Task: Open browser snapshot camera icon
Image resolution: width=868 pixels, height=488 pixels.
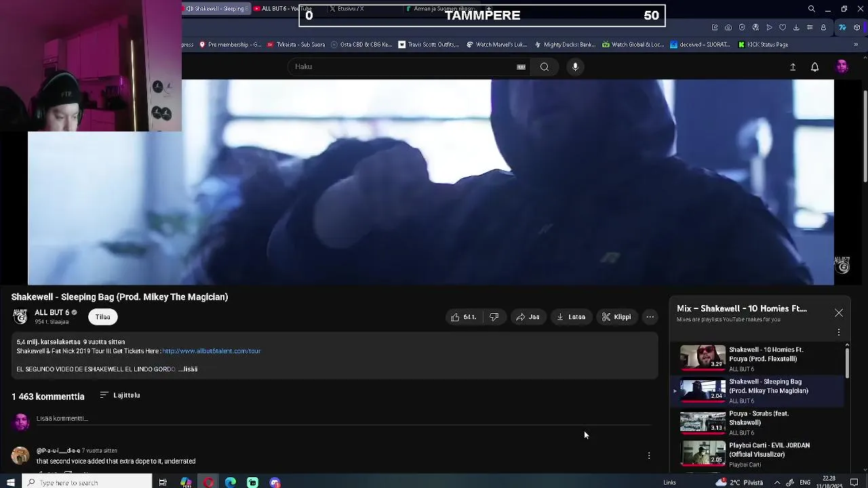Action: pos(728,28)
